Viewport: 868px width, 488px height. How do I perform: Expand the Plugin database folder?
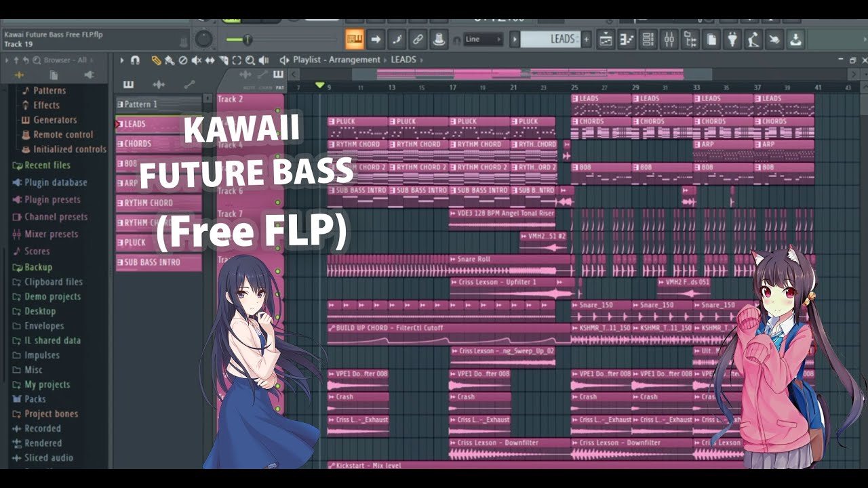50,182
